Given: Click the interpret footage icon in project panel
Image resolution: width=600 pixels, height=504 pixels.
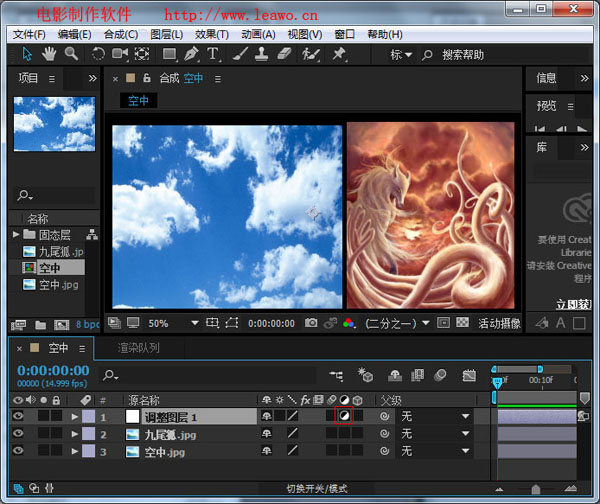Looking at the screenshot, I should click(x=18, y=325).
